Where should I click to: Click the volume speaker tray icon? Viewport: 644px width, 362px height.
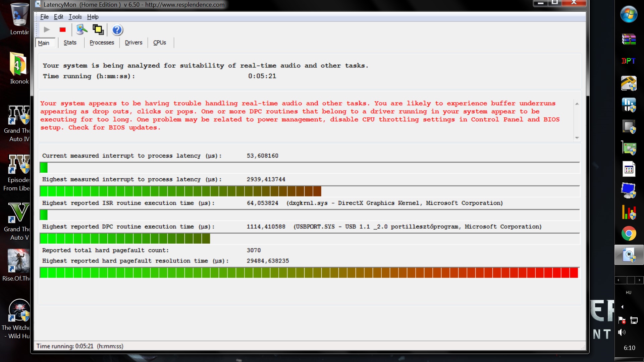point(622,332)
